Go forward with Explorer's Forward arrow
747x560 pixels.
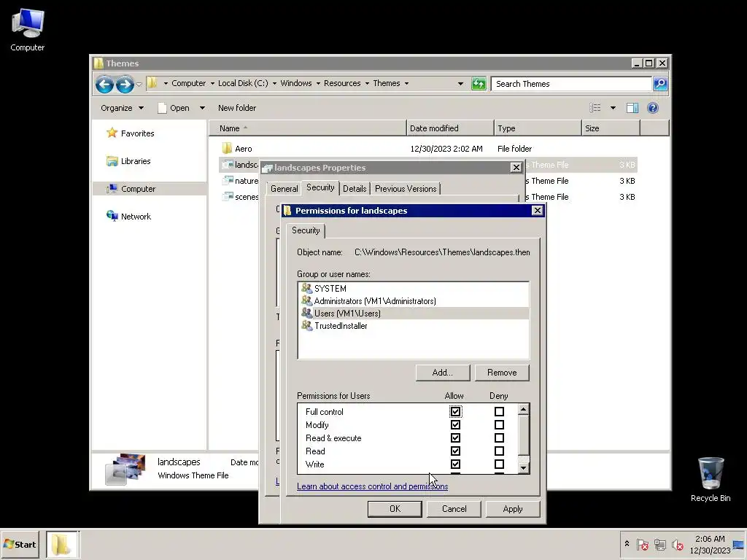click(125, 85)
